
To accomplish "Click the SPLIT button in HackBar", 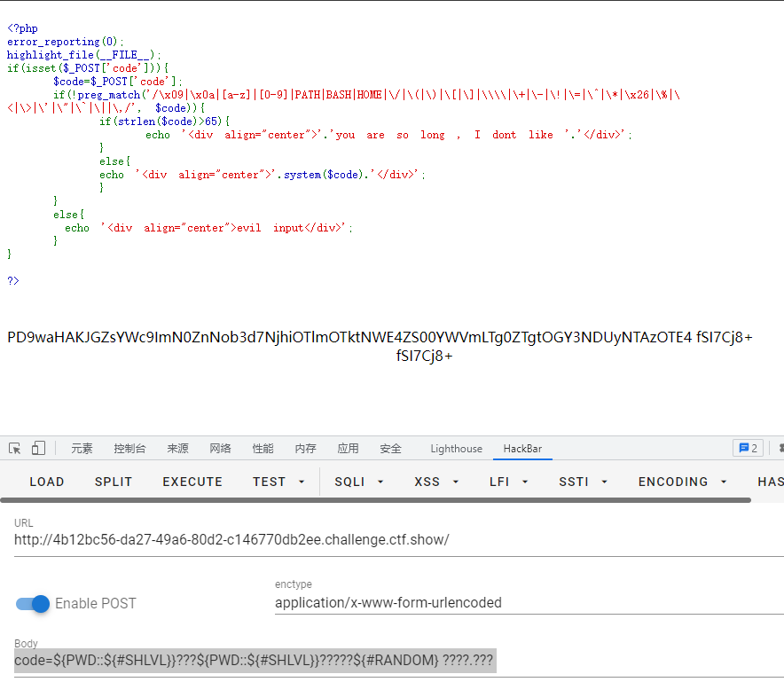I will click(x=114, y=482).
